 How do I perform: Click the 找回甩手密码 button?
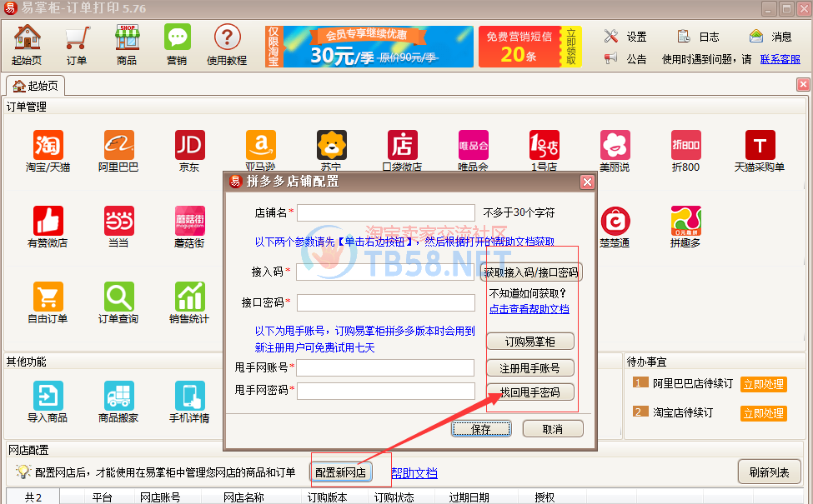(529, 392)
